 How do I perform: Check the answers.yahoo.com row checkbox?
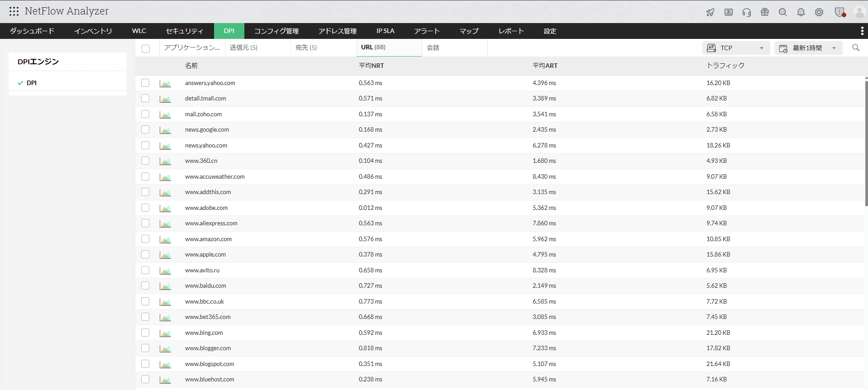(145, 83)
